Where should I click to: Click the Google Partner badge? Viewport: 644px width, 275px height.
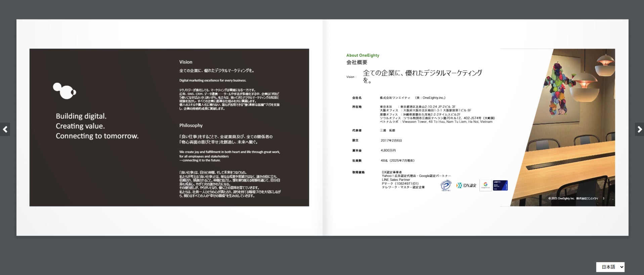pos(485,185)
